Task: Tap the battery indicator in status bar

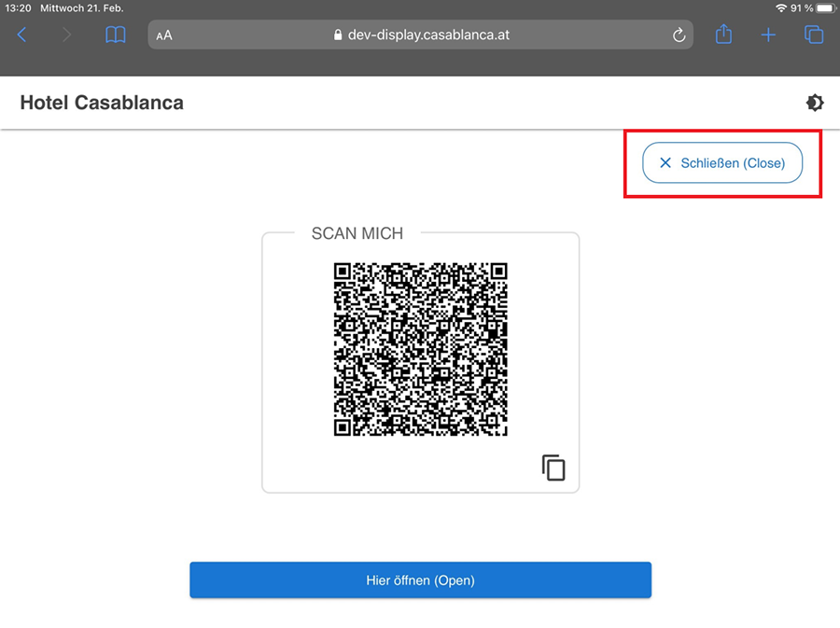Action: click(824, 7)
